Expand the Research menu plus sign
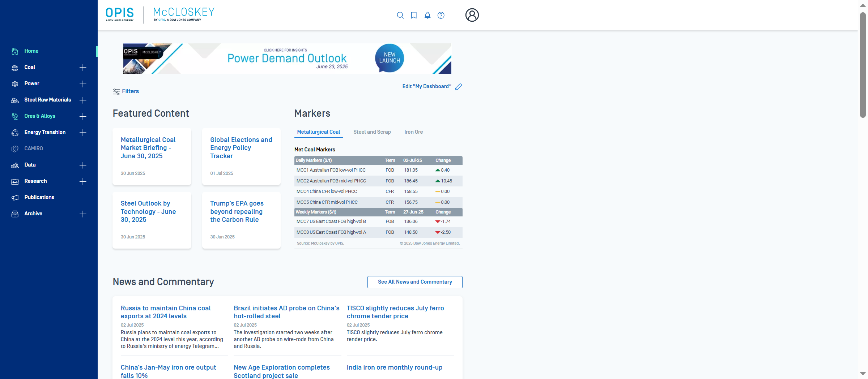 click(x=83, y=181)
